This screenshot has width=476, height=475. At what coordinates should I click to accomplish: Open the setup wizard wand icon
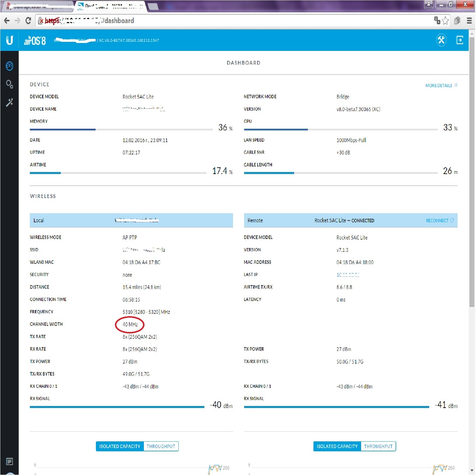click(x=9, y=102)
